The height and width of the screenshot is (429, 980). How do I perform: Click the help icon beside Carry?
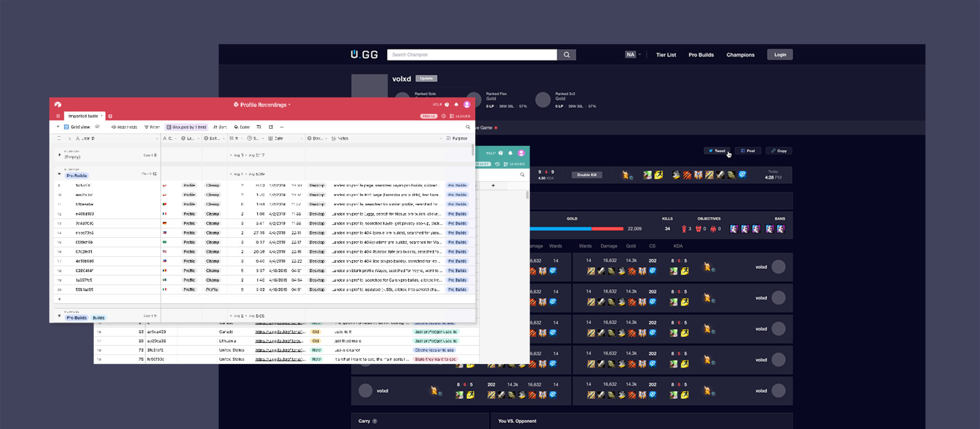coord(375,421)
